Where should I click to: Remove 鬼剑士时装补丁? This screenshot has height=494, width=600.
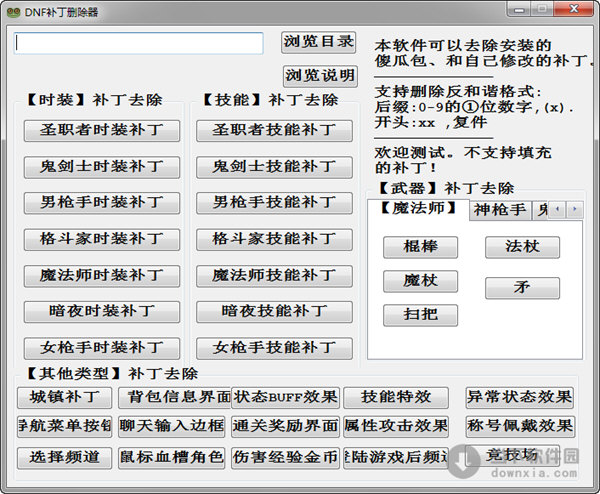point(102,167)
